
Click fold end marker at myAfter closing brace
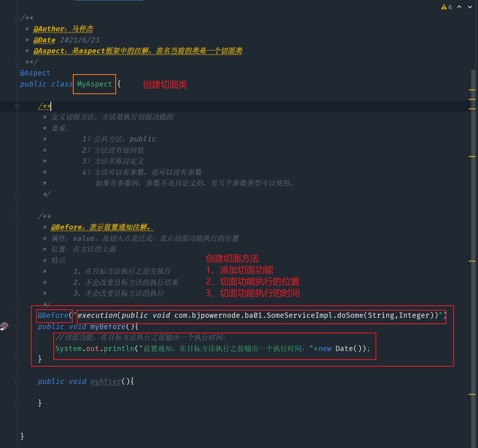(x=17, y=403)
